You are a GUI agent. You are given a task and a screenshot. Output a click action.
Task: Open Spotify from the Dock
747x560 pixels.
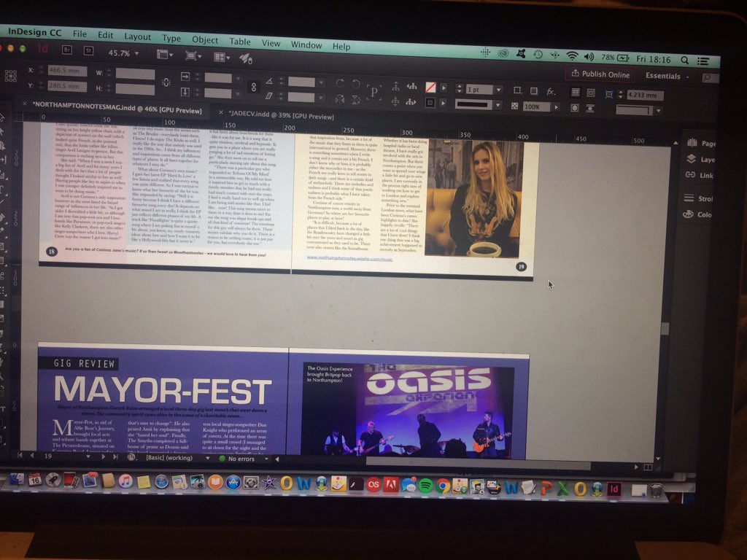point(425,485)
